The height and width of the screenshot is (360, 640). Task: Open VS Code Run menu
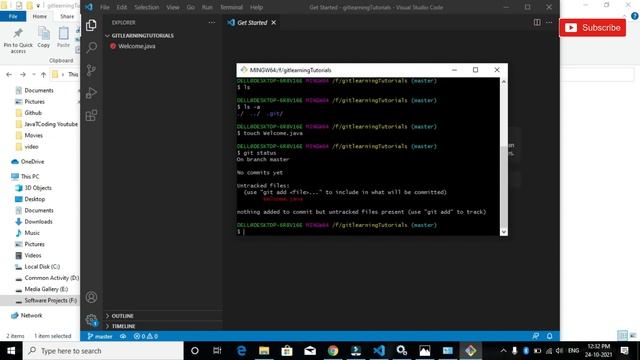207,7
